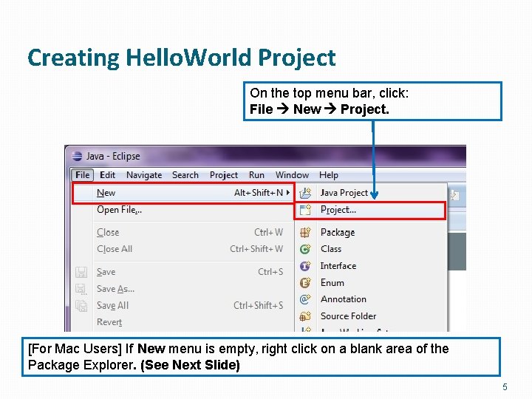Click the Eclipse logo in title bar

[77, 156]
